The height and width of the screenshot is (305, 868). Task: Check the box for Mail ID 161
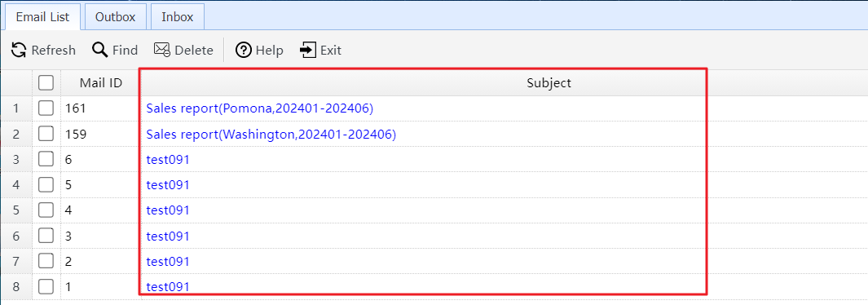click(46, 108)
